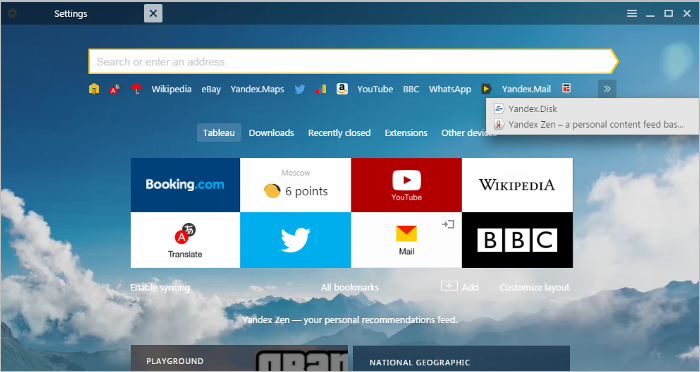Click the red umbrella weather bookmark icon
The height and width of the screenshot is (372, 700).
(x=136, y=89)
